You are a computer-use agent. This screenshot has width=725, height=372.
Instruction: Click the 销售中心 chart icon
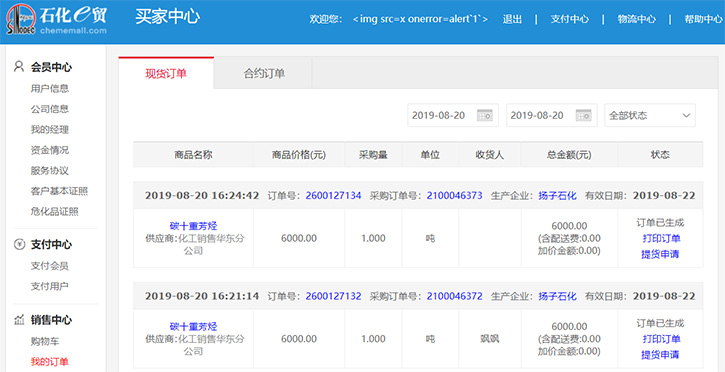(x=18, y=319)
